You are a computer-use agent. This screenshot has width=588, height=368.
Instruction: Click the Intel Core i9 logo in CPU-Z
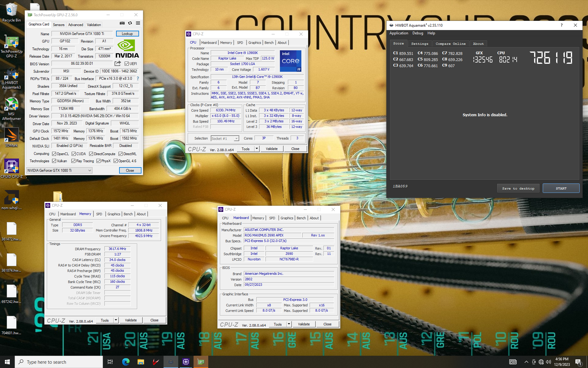coord(290,61)
